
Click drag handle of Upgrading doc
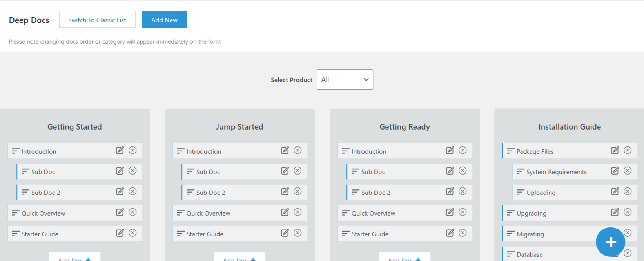510,213
